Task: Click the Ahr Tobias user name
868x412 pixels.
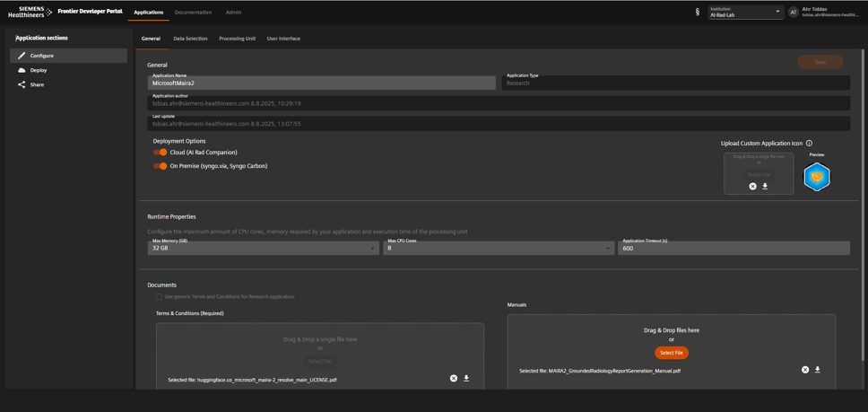Action: pyautogui.click(x=815, y=9)
